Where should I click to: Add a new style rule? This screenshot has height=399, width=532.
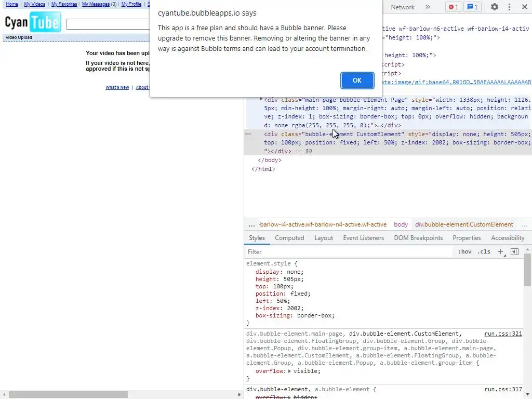(x=500, y=251)
